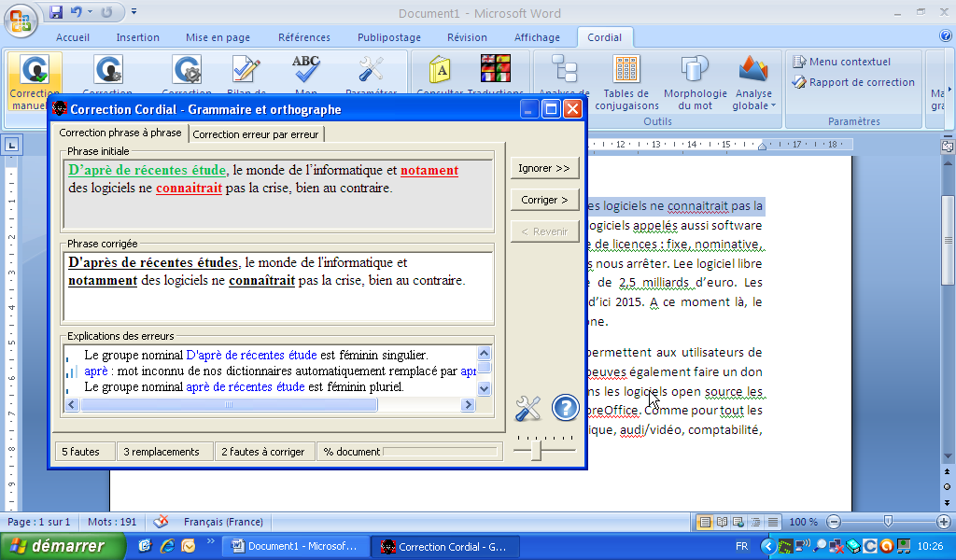Open Cordial dialog settings tools icon
956x560 pixels.
point(528,408)
